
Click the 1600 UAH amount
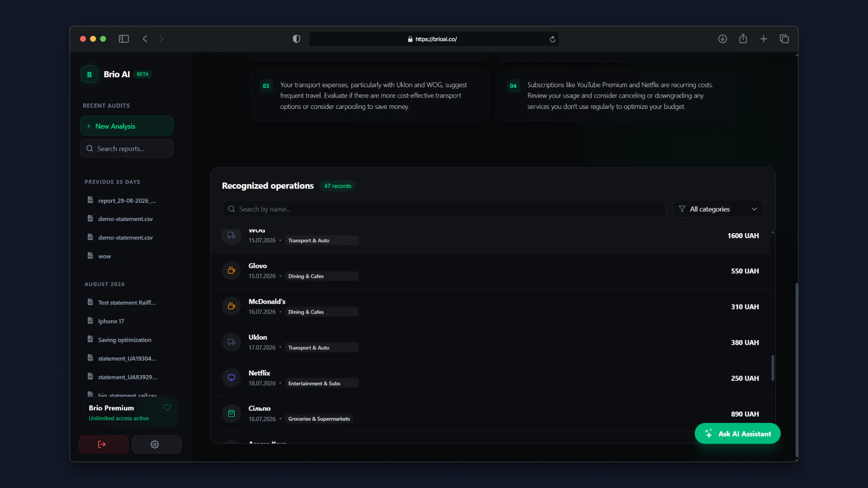click(x=743, y=236)
